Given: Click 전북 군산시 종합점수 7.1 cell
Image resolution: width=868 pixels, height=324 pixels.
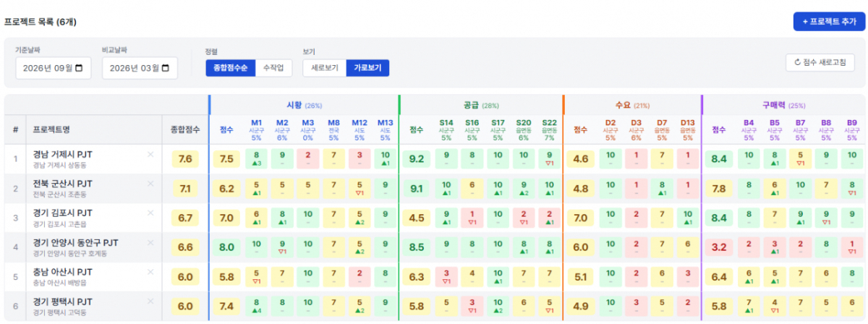Looking at the screenshot, I should pos(184,189).
